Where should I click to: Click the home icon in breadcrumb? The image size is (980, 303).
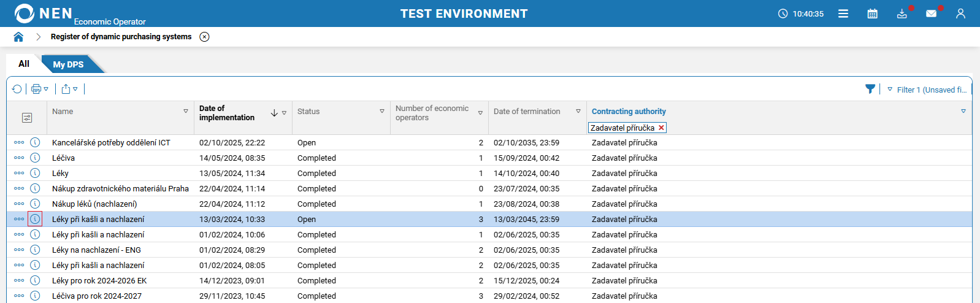[18, 37]
